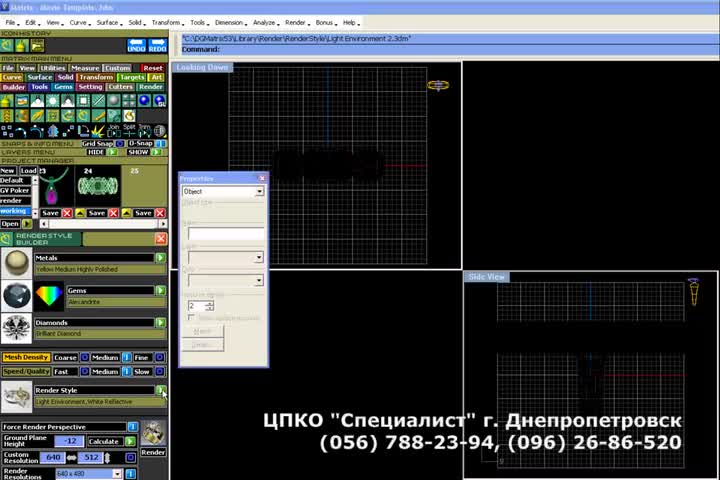Select project thumbnail 24
The image size is (720, 480).
tap(97, 186)
